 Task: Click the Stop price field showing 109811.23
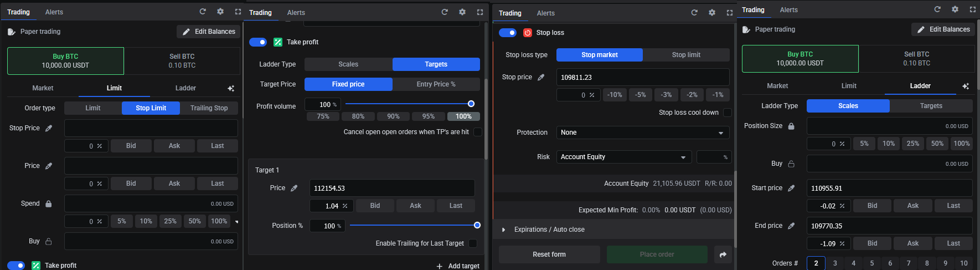click(x=643, y=77)
